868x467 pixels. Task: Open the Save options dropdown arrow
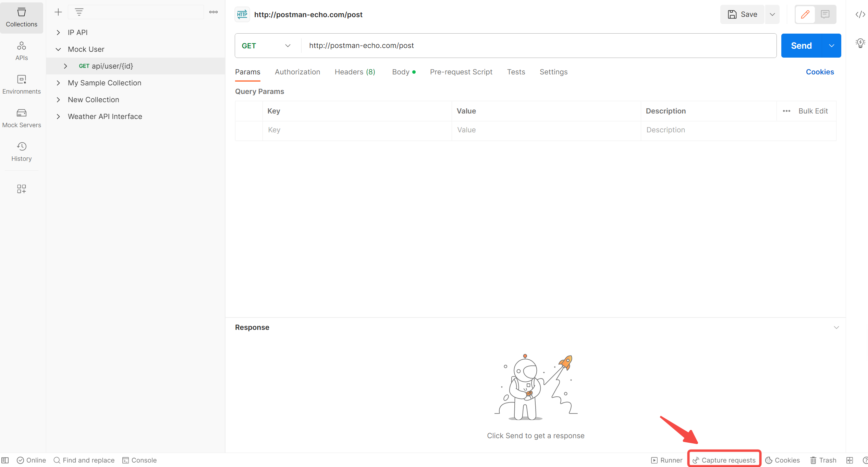click(772, 14)
